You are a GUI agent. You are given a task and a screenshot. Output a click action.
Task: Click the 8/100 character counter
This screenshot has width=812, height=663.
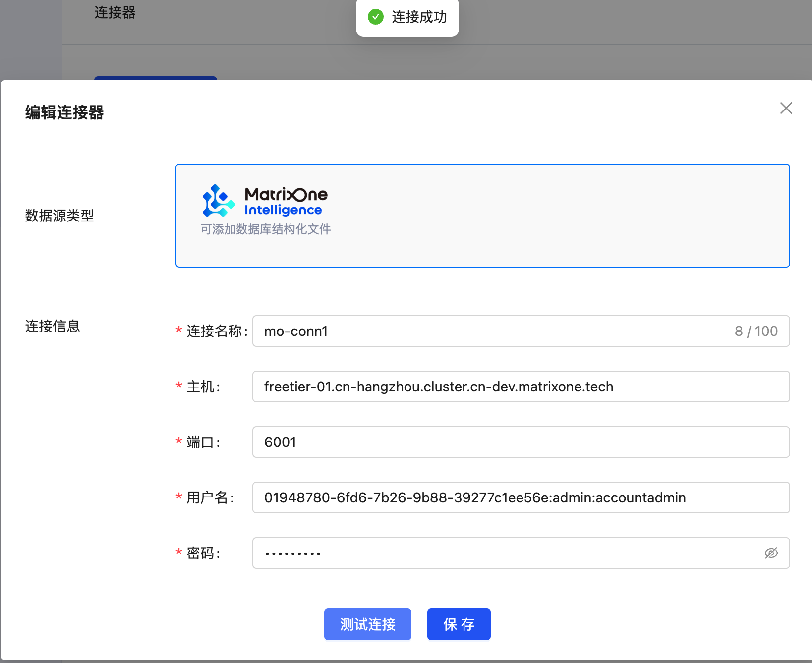point(756,331)
